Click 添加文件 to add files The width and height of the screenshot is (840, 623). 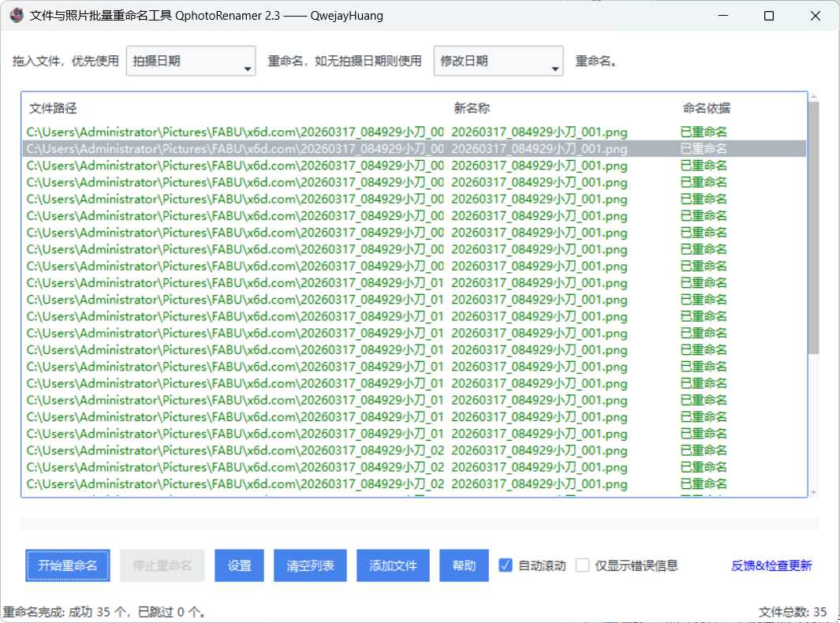pyautogui.click(x=393, y=565)
